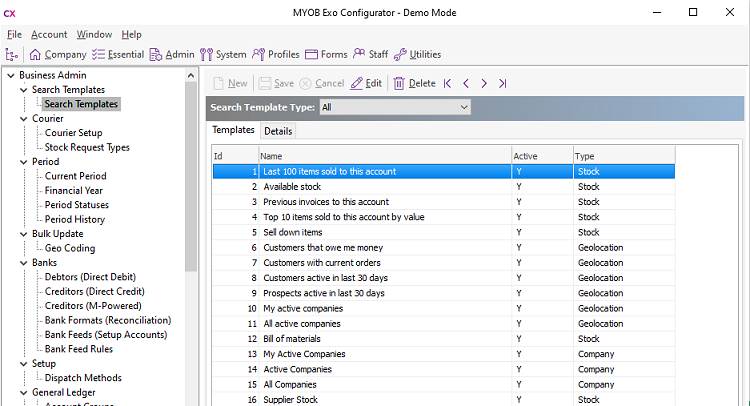Select Courier Setup in the tree
Image resolution: width=750 pixels, height=406 pixels.
(74, 132)
